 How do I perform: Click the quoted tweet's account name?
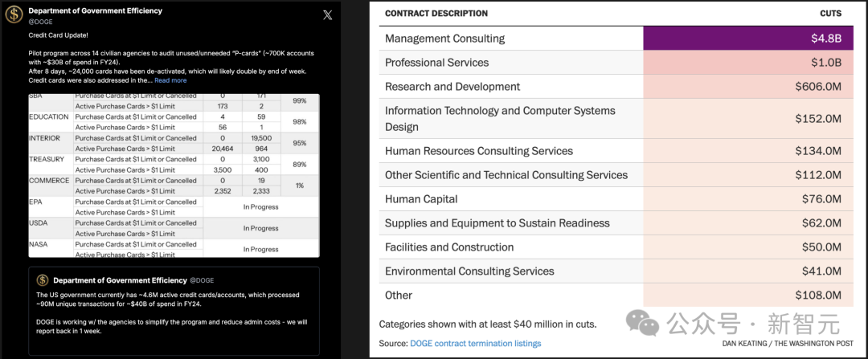(120, 280)
